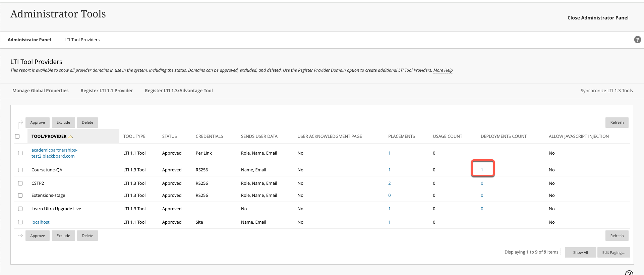Open Learn Ultra Upgrade Live deployments link
Viewport: 644px width, 275px height.
point(482,209)
